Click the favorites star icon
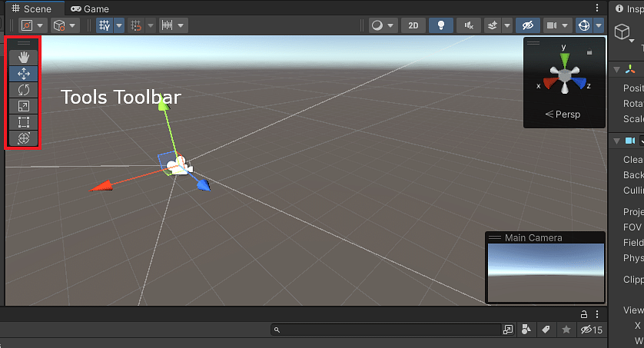The image size is (644, 348). (x=566, y=329)
